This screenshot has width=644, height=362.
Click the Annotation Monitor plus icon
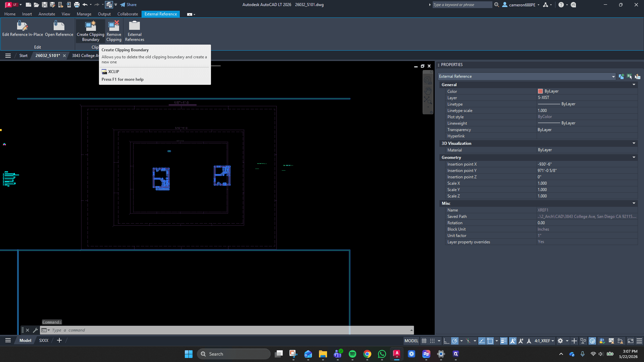click(574, 341)
